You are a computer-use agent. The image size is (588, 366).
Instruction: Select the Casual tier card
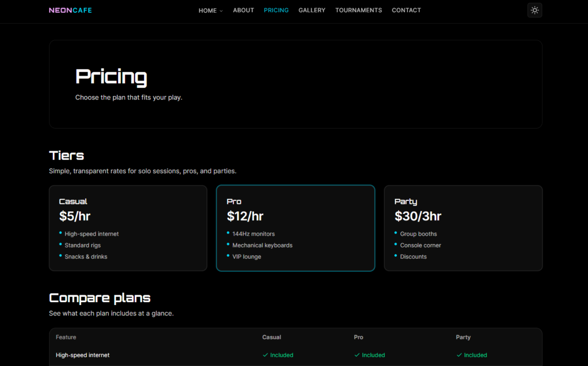(128, 228)
